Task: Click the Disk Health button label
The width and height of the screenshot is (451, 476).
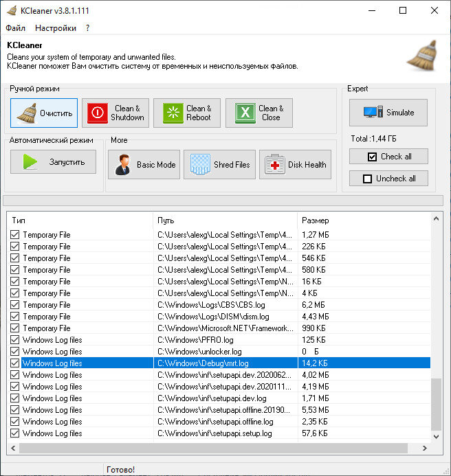Action: click(307, 165)
